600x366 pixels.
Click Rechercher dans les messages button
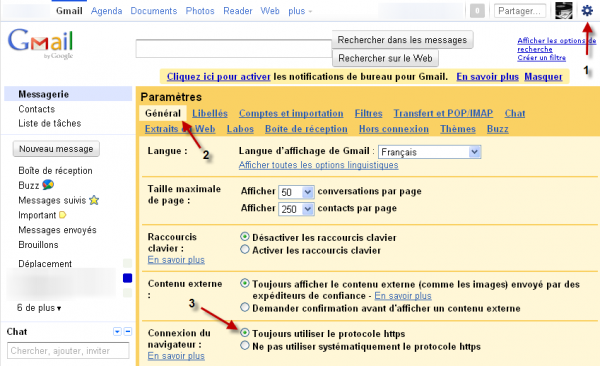pyautogui.click(x=402, y=40)
